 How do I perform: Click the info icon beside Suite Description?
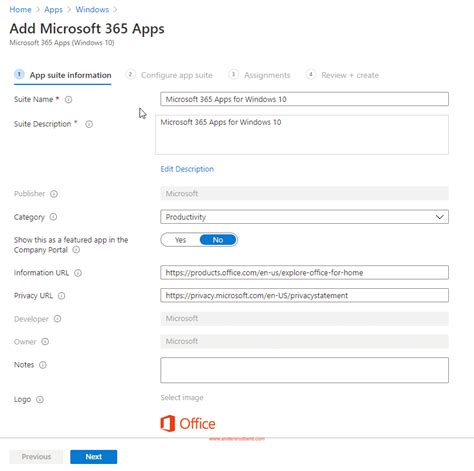89,124
